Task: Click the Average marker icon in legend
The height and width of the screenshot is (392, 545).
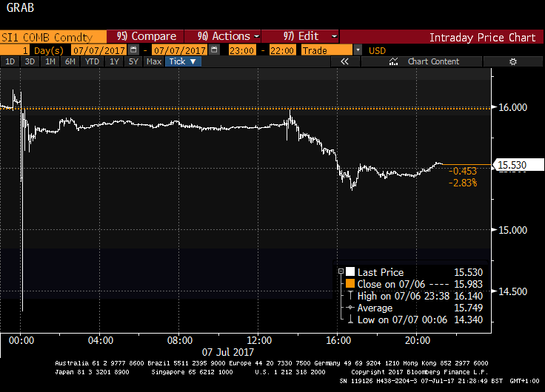Action: pyautogui.click(x=350, y=307)
